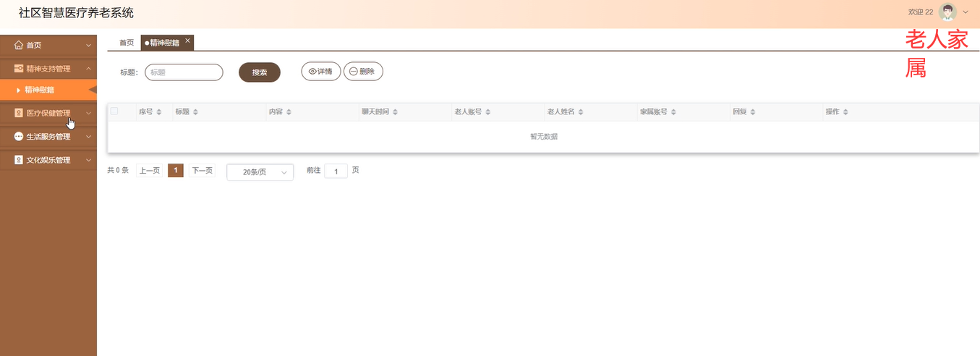The width and height of the screenshot is (980, 356).
Task: Switch to the 首页 tab
Action: point(127,43)
